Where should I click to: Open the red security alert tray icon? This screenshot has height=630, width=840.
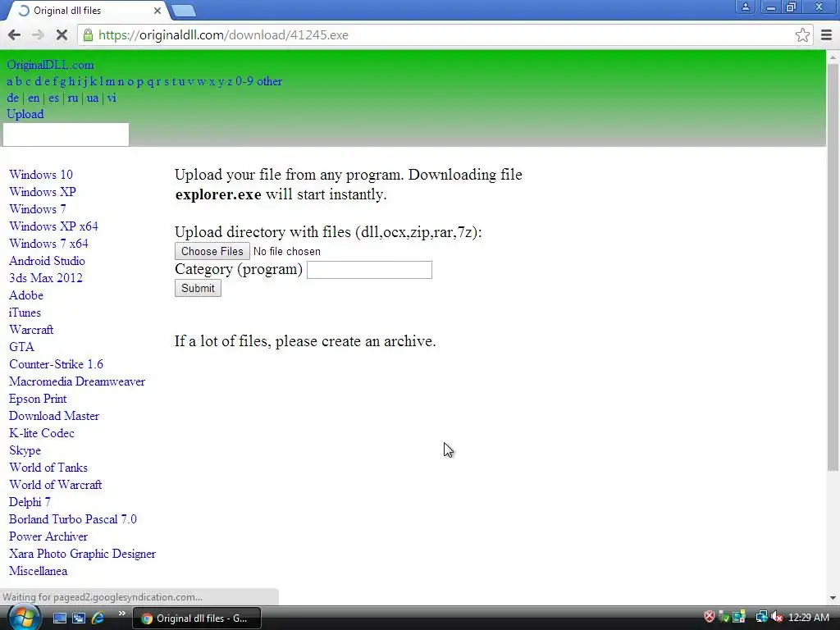click(710, 617)
